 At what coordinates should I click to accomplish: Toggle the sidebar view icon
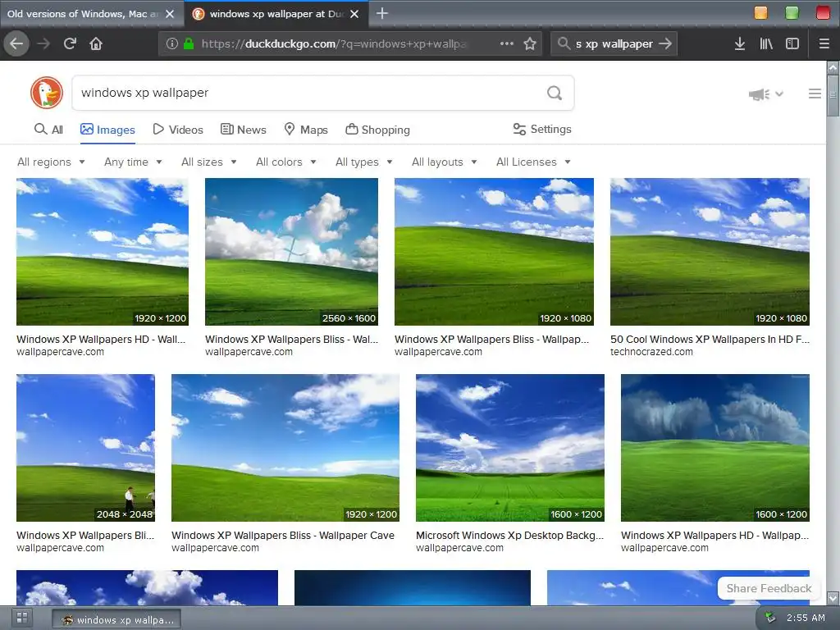point(792,43)
